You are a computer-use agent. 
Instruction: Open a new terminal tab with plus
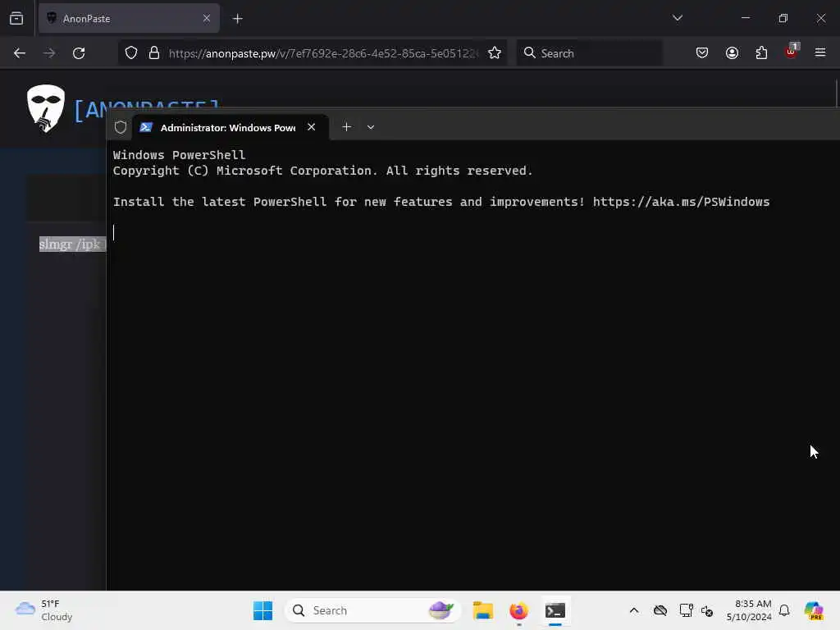pos(347,127)
